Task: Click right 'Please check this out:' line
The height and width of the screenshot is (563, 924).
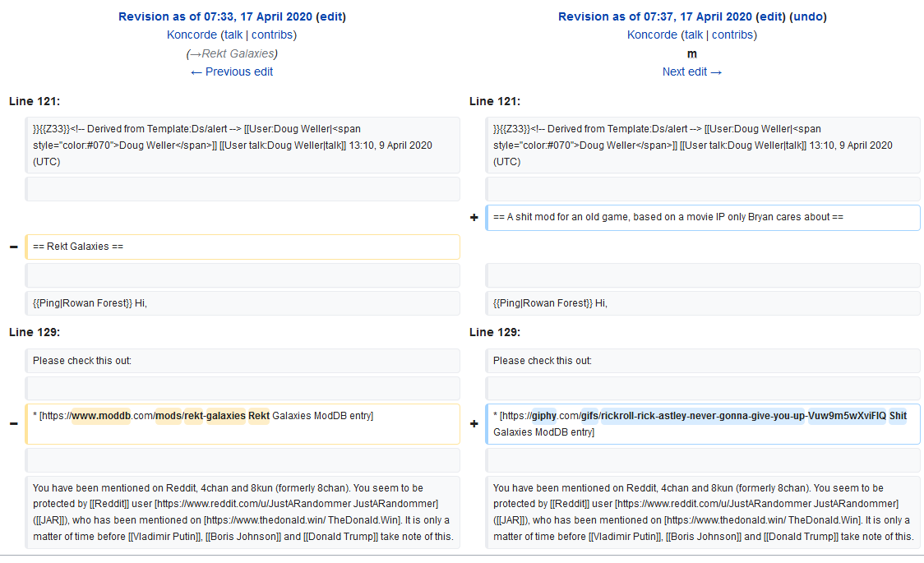Action: tap(702, 361)
